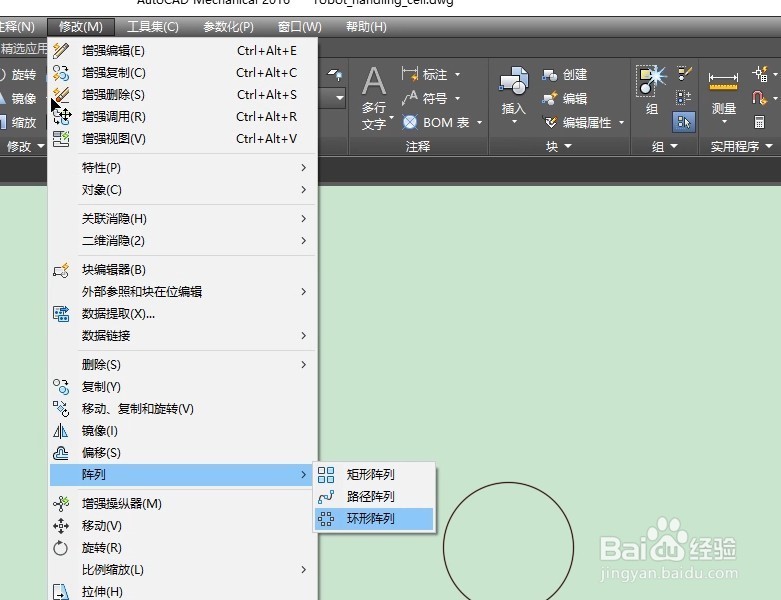
Task: Open the 窗口(W) menu
Action: click(299, 27)
